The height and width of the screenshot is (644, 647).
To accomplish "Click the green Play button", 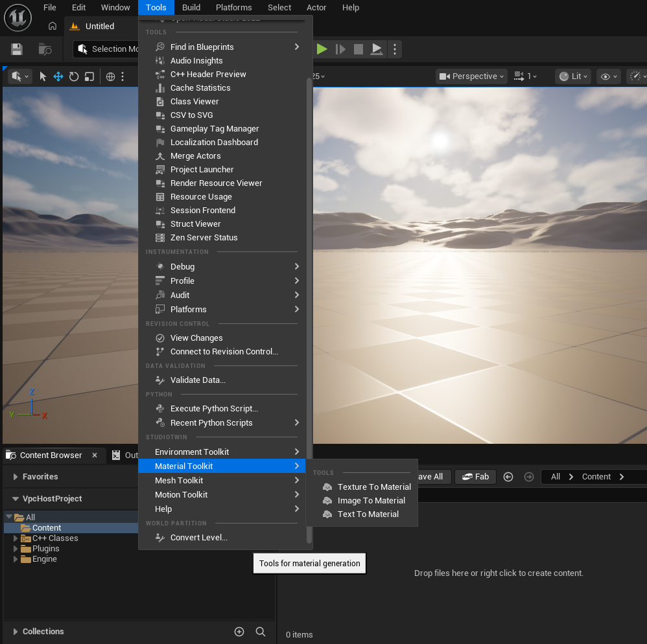I will click(x=322, y=49).
